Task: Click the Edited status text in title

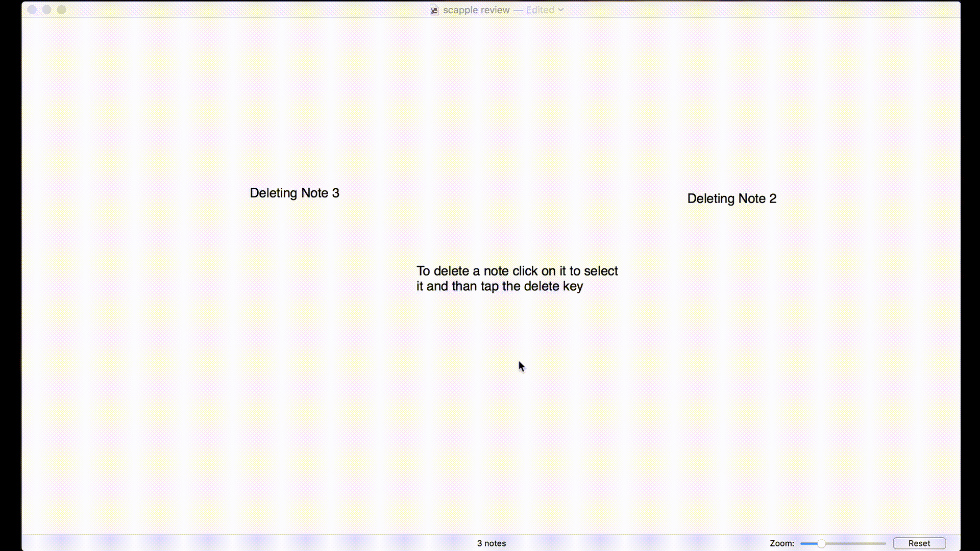Action: 540,10
